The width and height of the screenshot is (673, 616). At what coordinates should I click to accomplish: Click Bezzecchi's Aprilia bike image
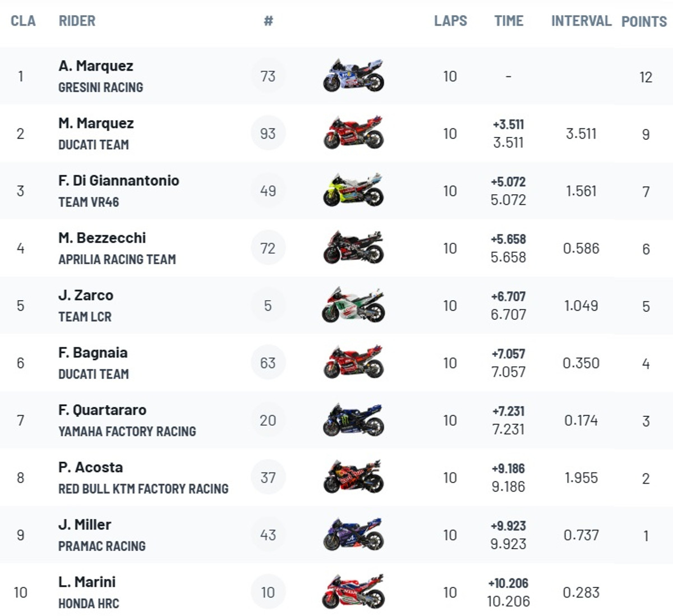pyautogui.click(x=353, y=247)
